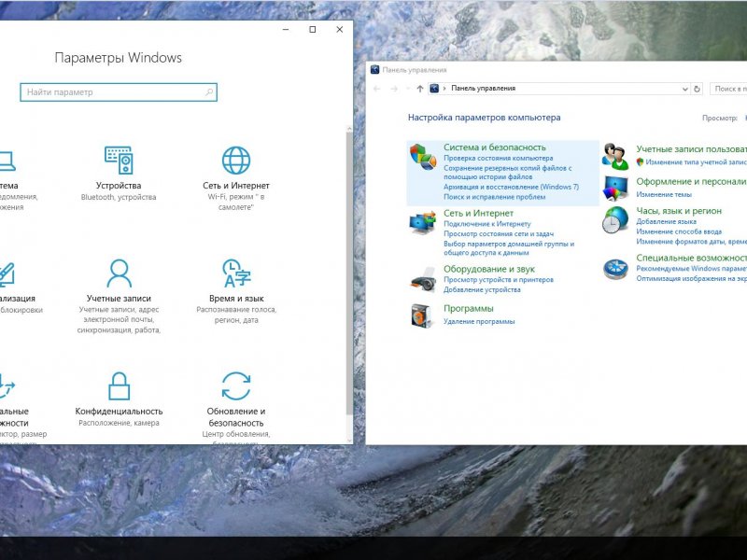Click the Control Panel icon in the address bar
This screenshot has width=747, height=560.
click(434, 88)
